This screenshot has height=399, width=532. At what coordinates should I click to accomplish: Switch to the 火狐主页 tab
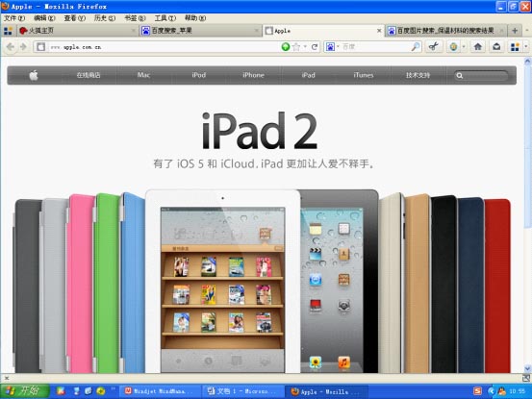coord(77,31)
